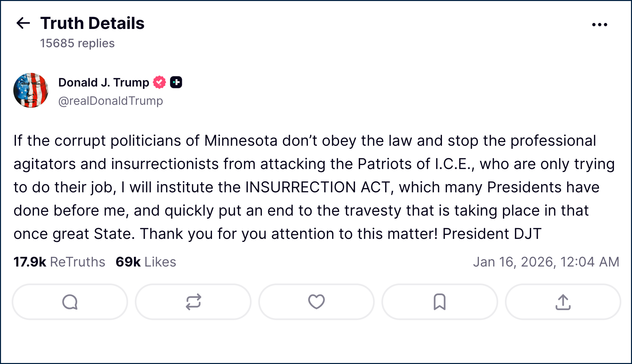Click the Truth+ badge next to verification

177,82
